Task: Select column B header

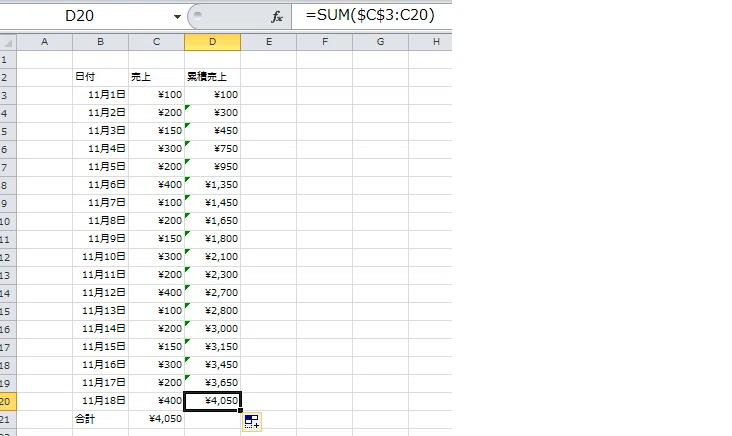Action: tap(100, 42)
